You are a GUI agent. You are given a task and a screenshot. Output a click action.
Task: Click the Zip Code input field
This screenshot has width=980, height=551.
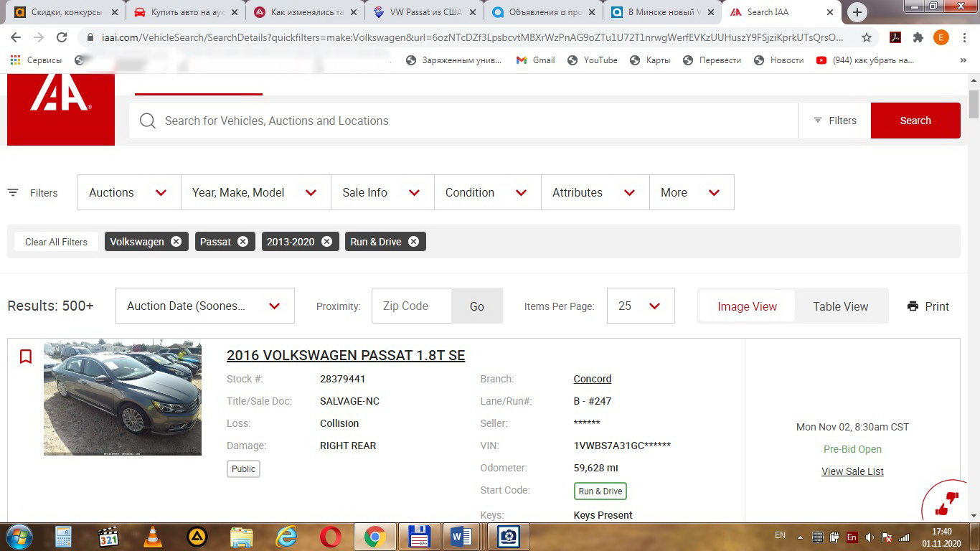click(412, 306)
